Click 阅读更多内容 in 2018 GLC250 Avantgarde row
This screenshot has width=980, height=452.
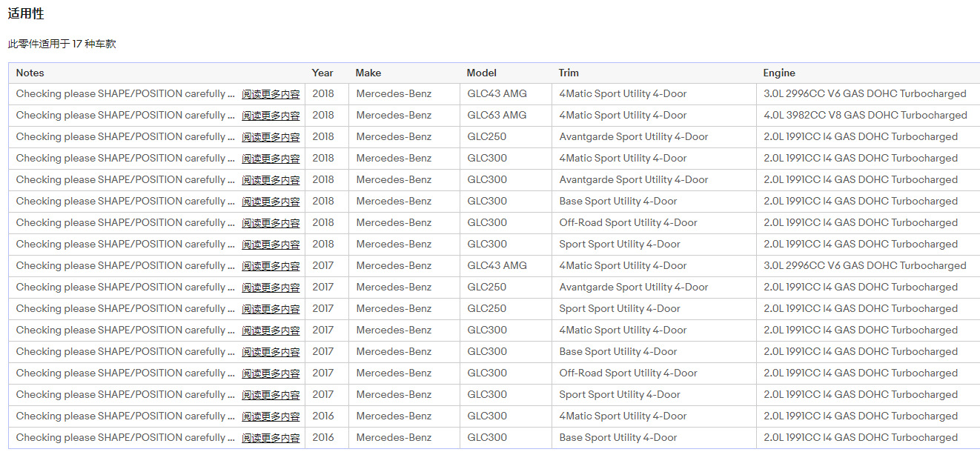pos(271,137)
